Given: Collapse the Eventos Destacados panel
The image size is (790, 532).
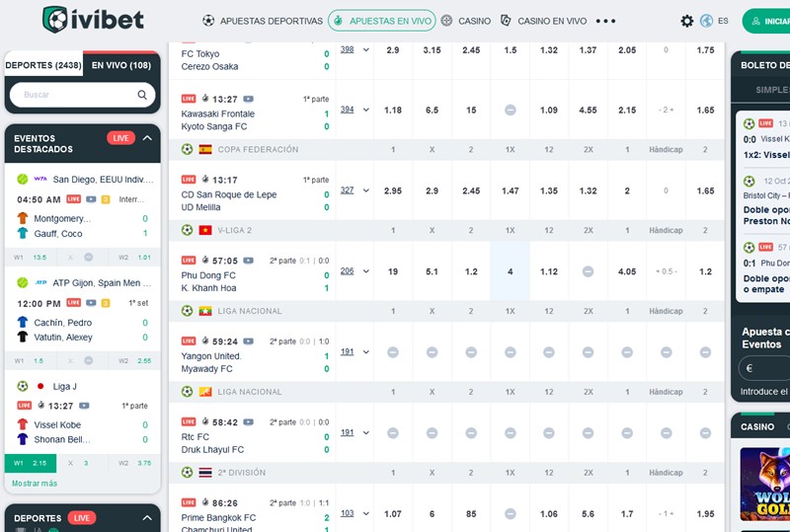Looking at the screenshot, I should pyautogui.click(x=147, y=138).
